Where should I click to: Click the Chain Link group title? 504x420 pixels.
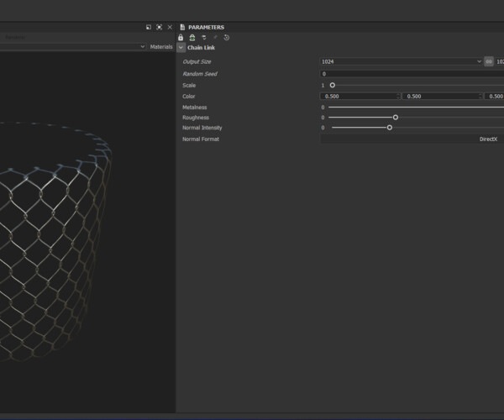point(202,48)
